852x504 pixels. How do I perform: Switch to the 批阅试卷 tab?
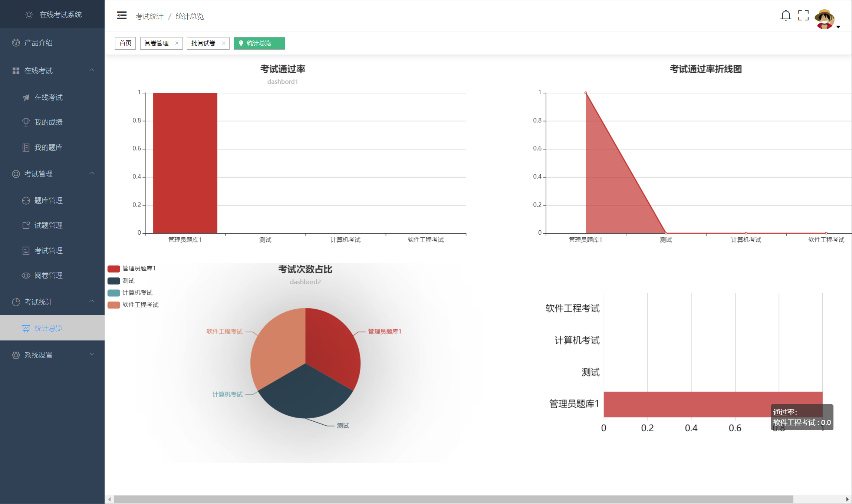click(x=203, y=43)
